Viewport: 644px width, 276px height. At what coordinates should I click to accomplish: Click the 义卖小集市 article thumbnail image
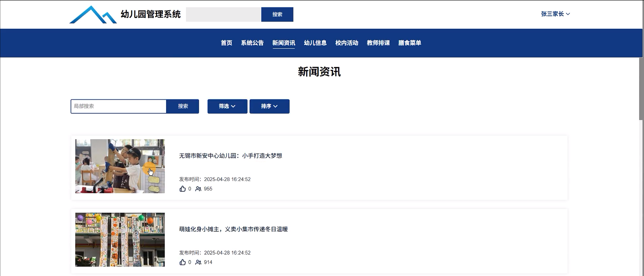tap(120, 239)
